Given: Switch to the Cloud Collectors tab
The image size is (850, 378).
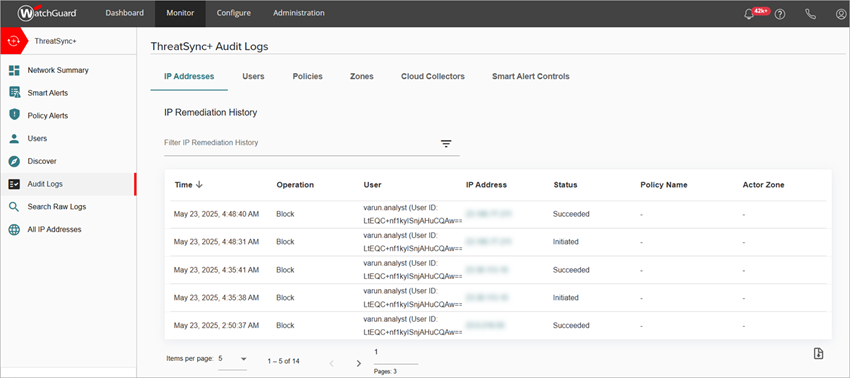Looking at the screenshot, I should tap(433, 76).
